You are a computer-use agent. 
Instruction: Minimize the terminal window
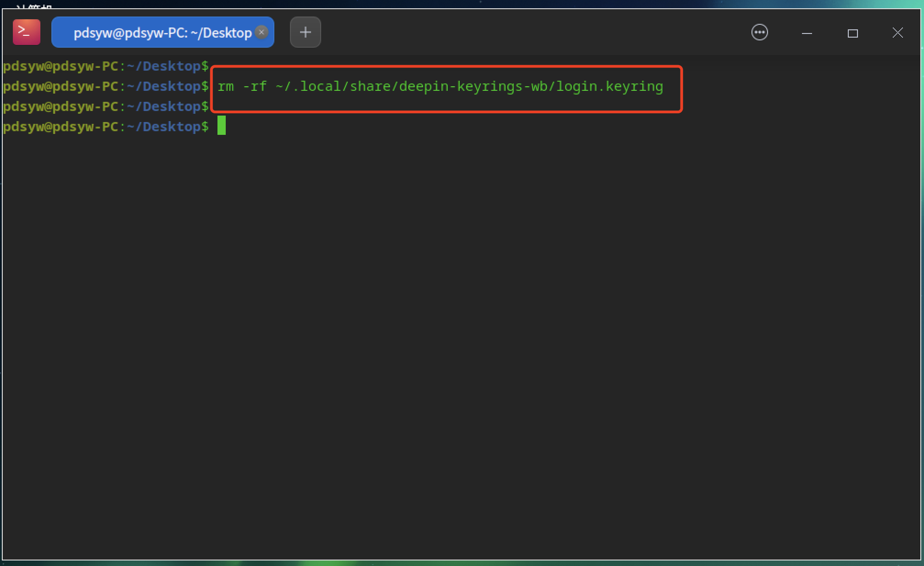pos(807,33)
